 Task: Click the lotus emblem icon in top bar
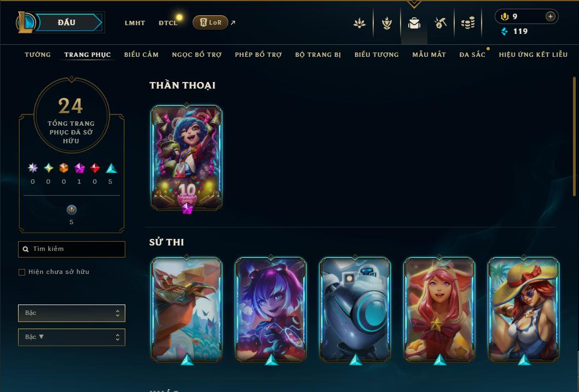point(360,24)
